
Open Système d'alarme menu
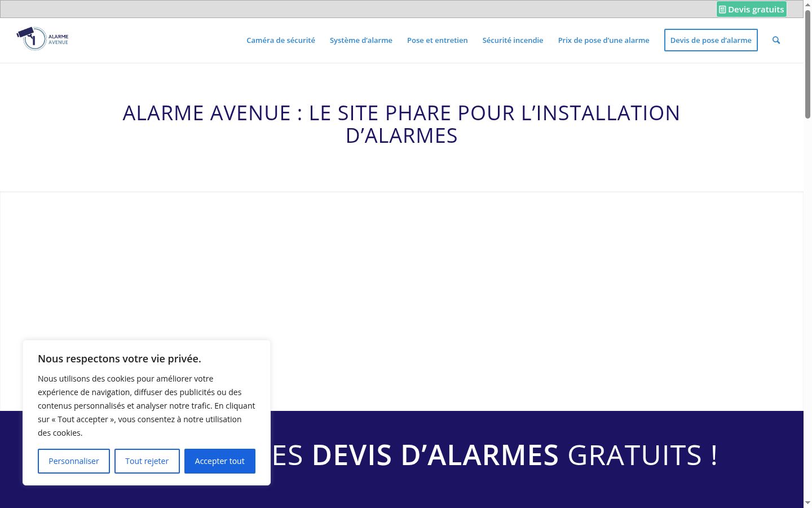pyautogui.click(x=361, y=40)
